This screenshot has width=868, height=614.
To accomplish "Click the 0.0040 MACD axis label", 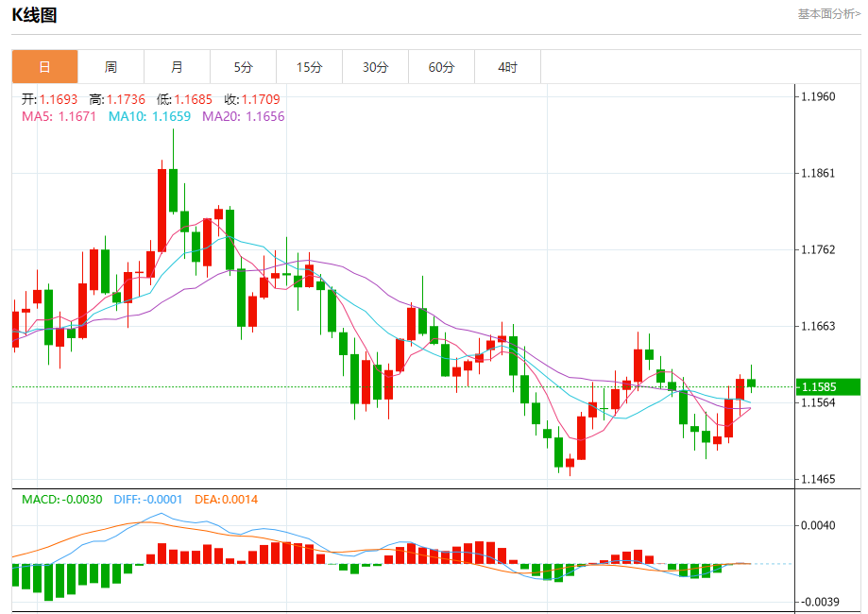I will [x=818, y=525].
